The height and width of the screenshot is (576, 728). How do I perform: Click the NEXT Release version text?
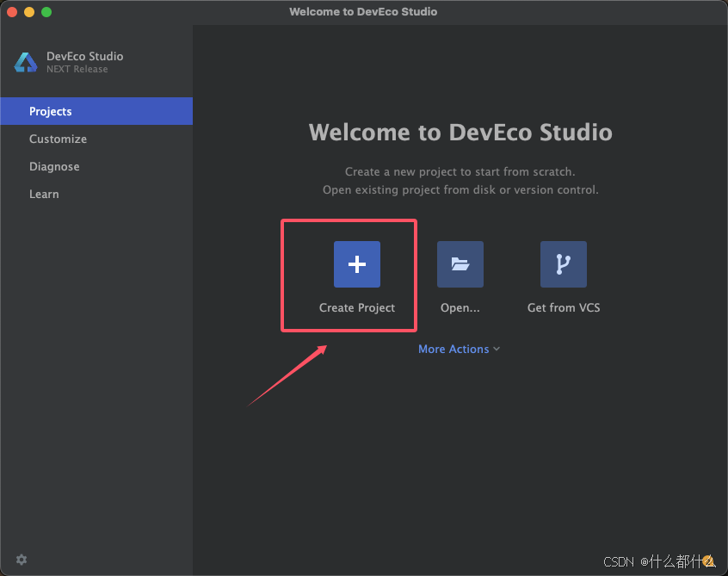point(77,69)
